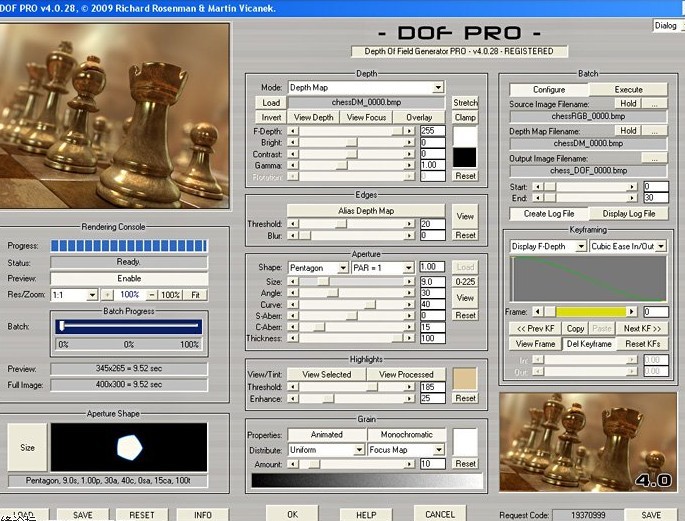Screen dimensions: 685x521
Task: Toggle View Focus
Action: (x=366, y=117)
